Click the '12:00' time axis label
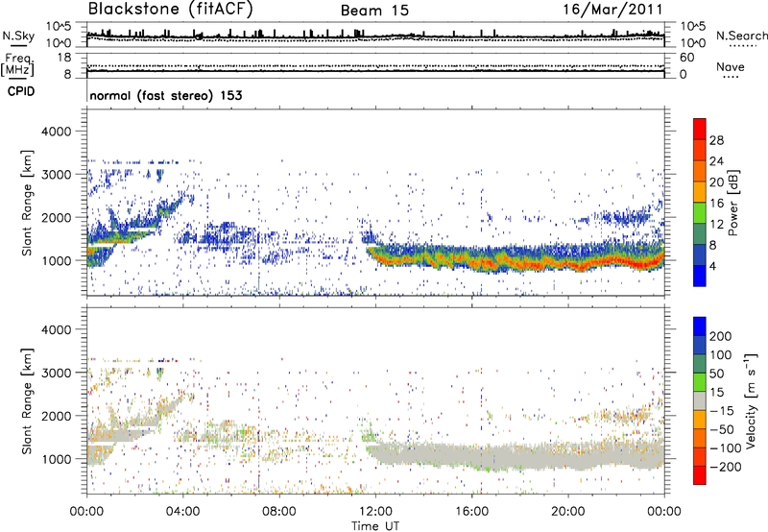The width and height of the screenshot is (768, 532). tap(375, 512)
